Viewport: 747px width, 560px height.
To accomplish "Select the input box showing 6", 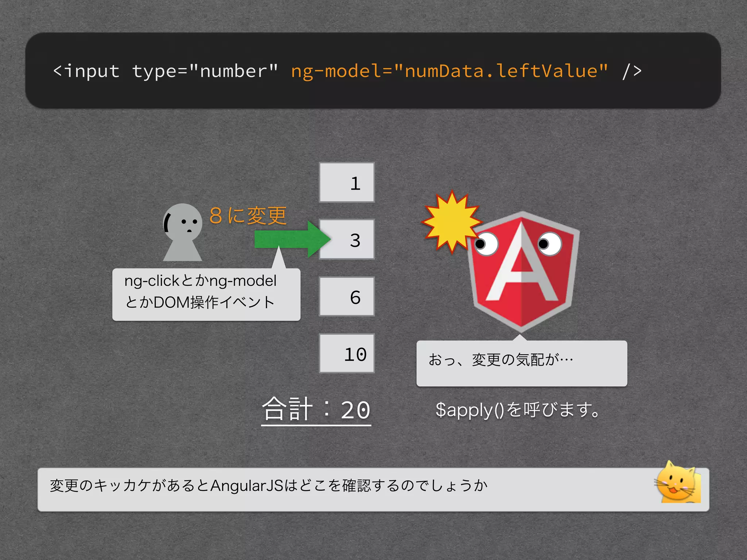I will pyautogui.click(x=347, y=296).
